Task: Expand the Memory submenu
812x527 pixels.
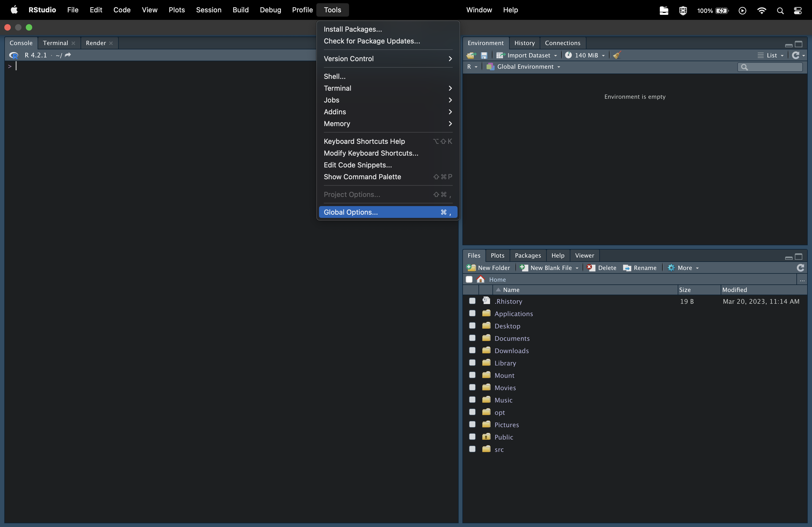Action: [x=388, y=124]
